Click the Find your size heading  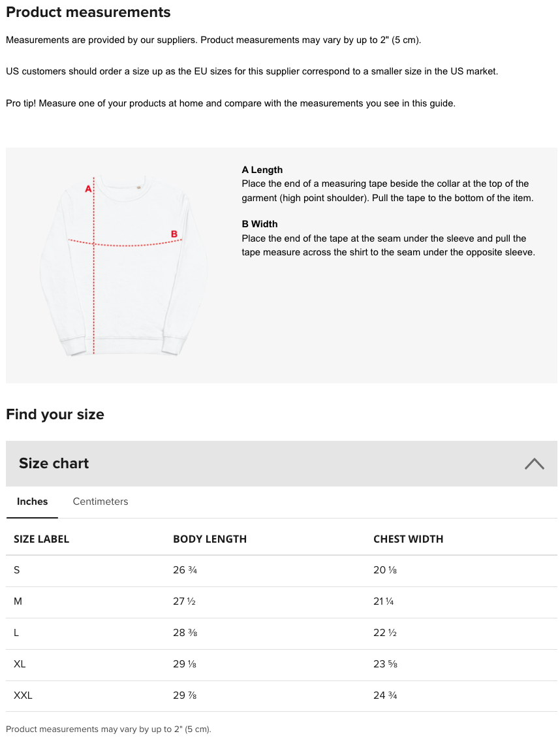[55, 414]
